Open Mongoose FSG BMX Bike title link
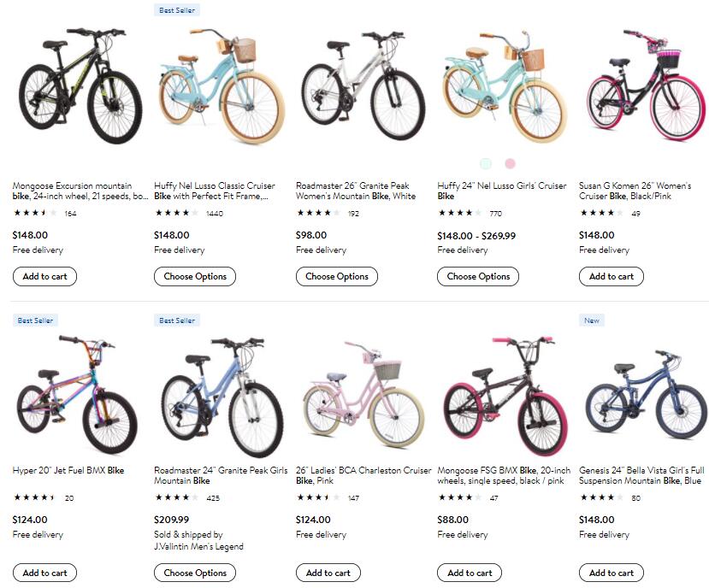709x588 pixels. click(x=503, y=475)
